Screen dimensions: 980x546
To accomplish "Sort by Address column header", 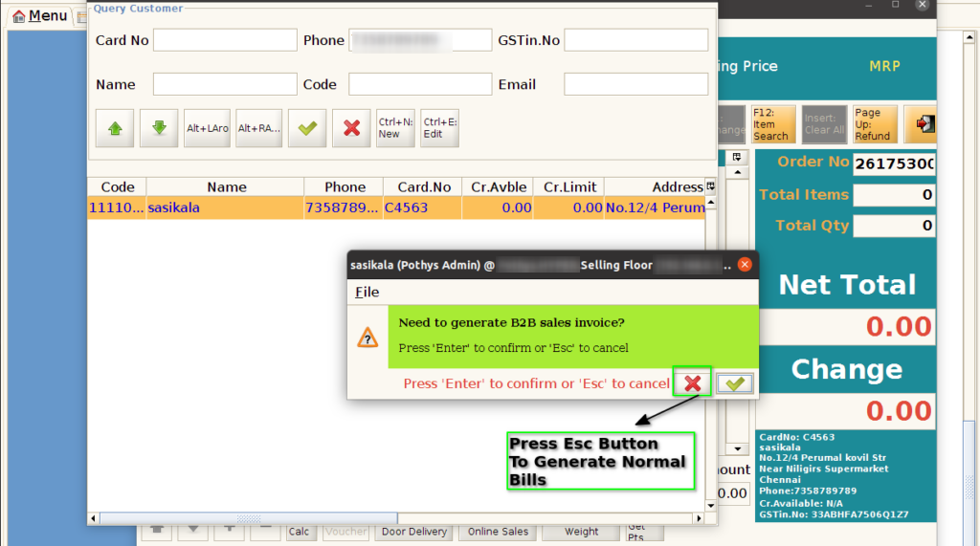I will pyautogui.click(x=655, y=186).
